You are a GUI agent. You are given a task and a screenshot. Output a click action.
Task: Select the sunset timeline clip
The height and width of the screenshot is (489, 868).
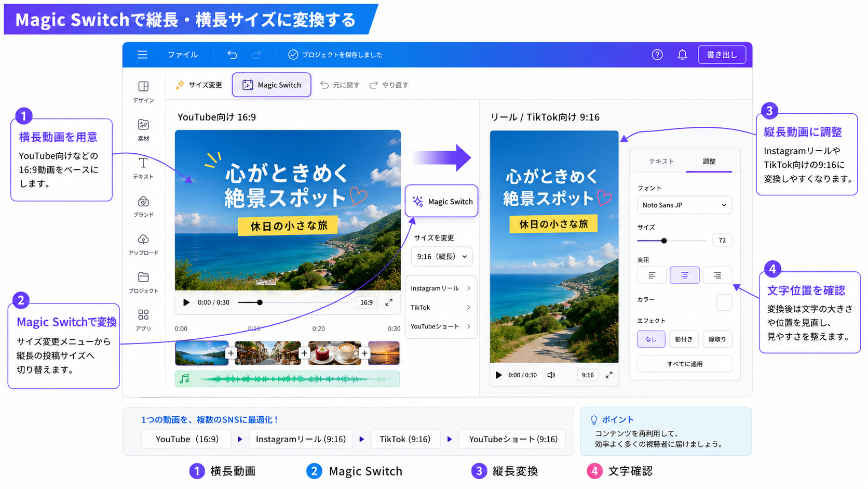point(384,353)
